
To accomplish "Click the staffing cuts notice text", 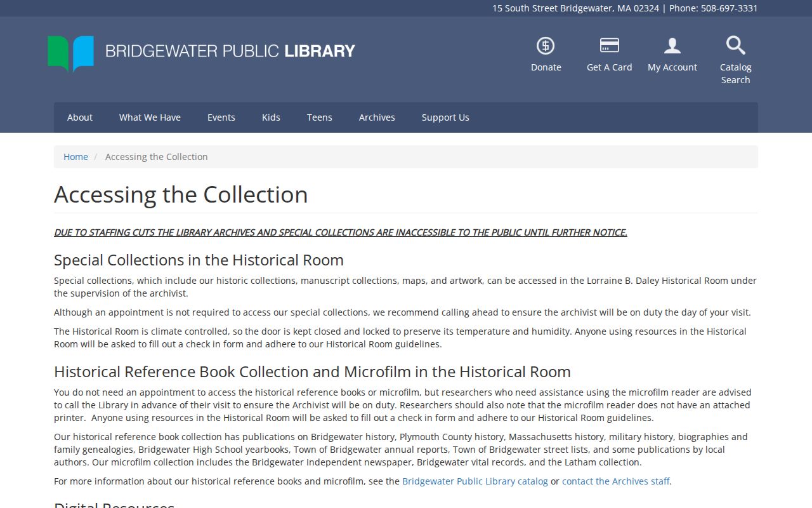I will [x=341, y=232].
